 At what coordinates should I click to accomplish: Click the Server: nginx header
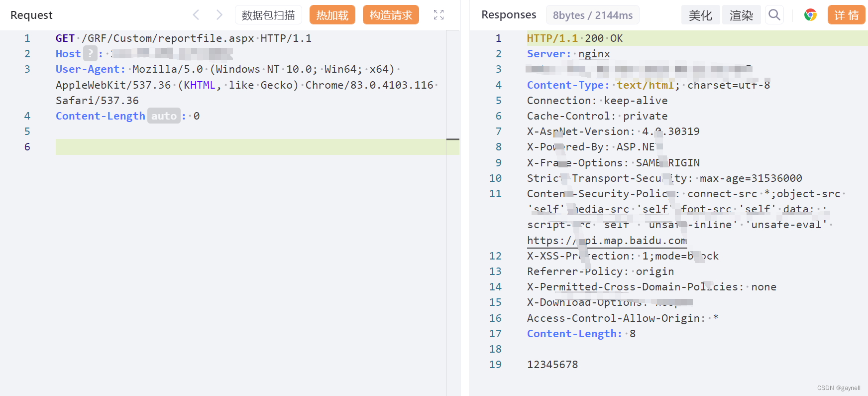(568, 53)
